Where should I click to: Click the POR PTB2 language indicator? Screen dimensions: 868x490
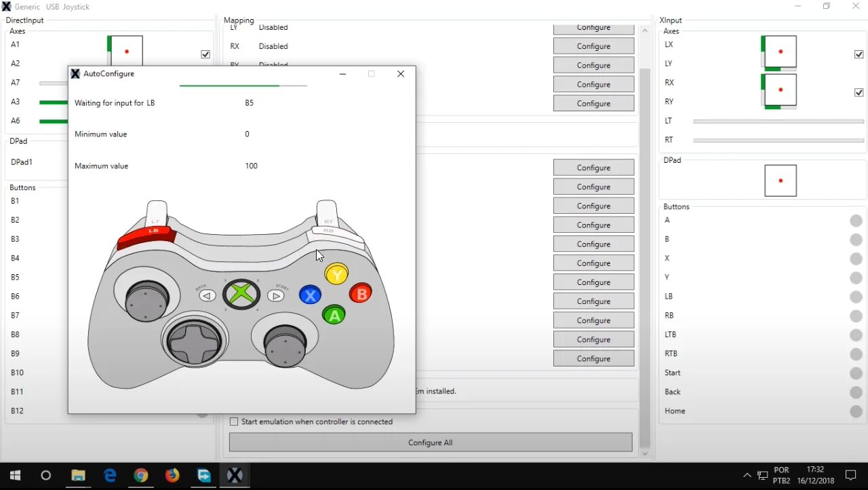click(782, 475)
